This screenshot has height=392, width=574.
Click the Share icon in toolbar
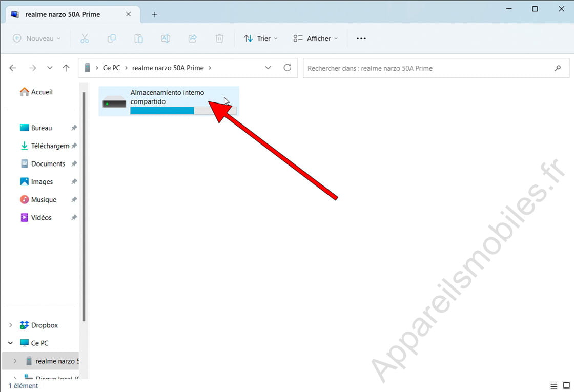[193, 38]
